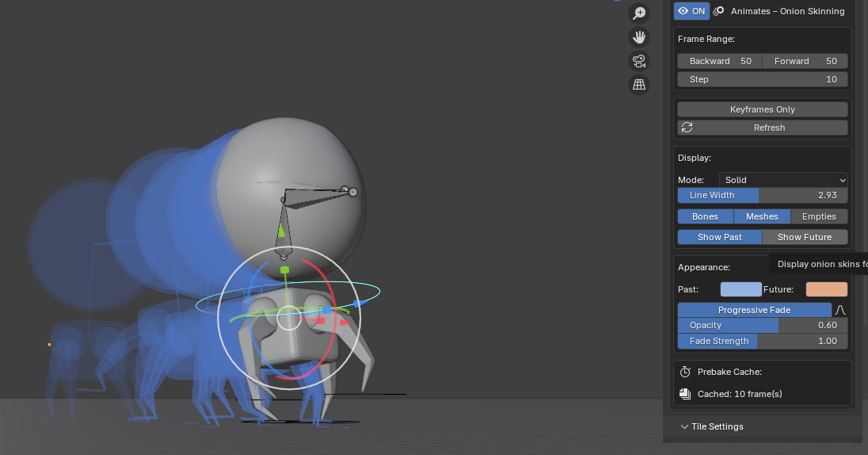Click the hand pan view icon

click(639, 36)
